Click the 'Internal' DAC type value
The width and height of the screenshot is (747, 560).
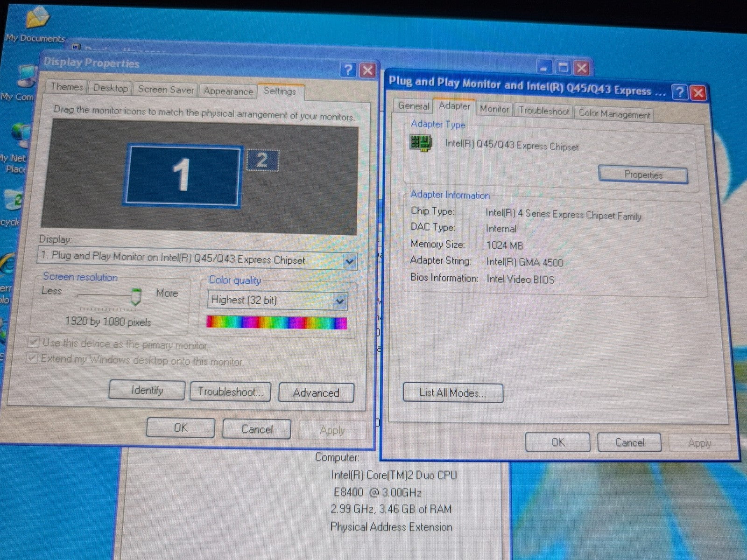[x=501, y=229]
